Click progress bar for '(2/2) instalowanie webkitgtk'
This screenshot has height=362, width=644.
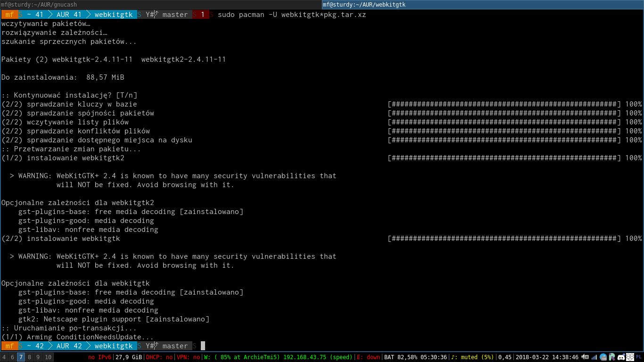tap(504, 239)
